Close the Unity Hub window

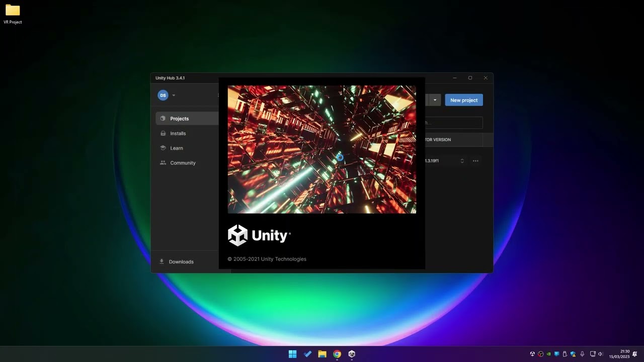point(486,78)
